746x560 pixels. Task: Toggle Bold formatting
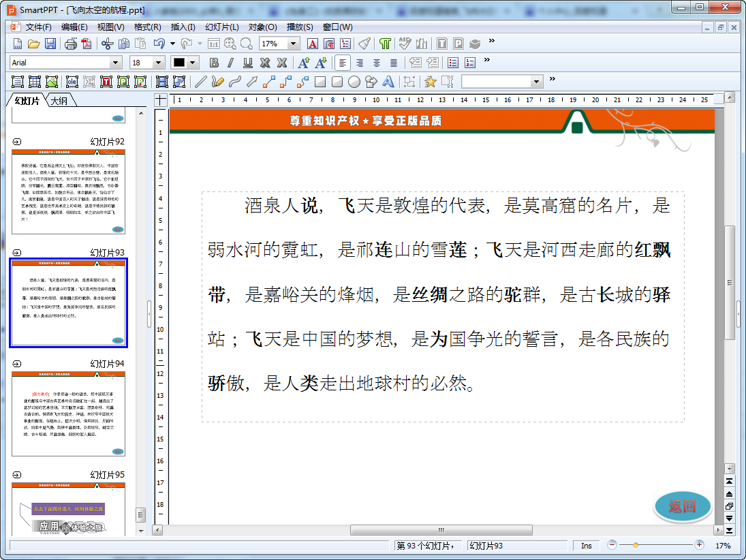coord(214,63)
